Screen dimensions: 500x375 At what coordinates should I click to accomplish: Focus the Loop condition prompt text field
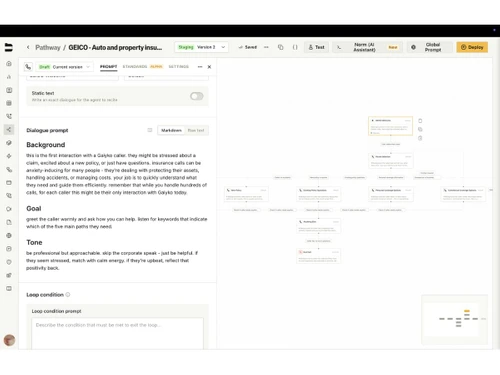click(117, 333)
